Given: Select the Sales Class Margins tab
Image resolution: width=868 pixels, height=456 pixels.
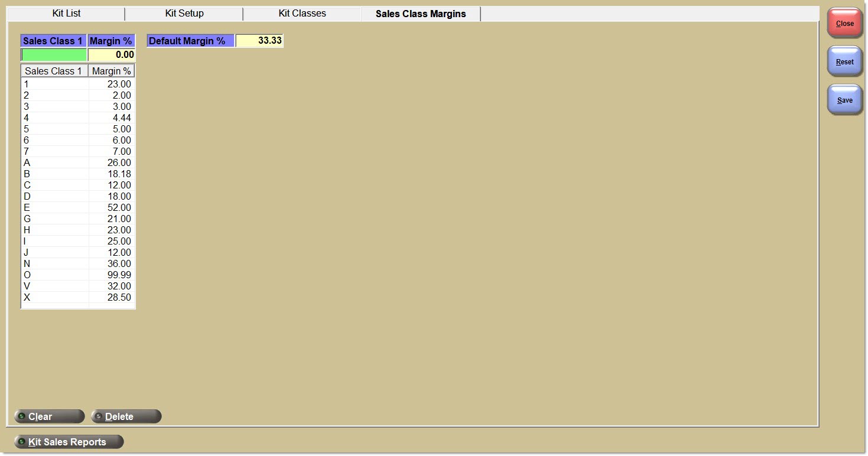Looking at the screenshot, I should coord(421,14).
